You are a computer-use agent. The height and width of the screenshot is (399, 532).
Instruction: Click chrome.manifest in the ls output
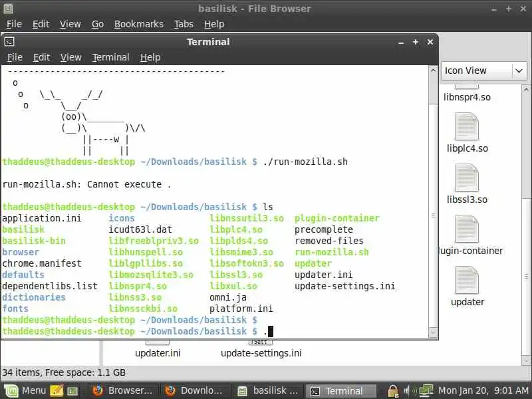[x=42, y=263]
